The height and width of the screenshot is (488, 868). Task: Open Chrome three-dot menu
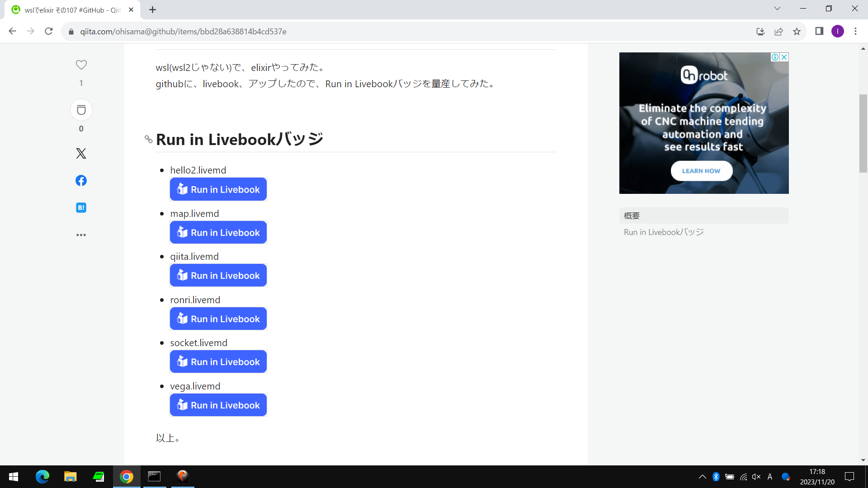[855, 31]
